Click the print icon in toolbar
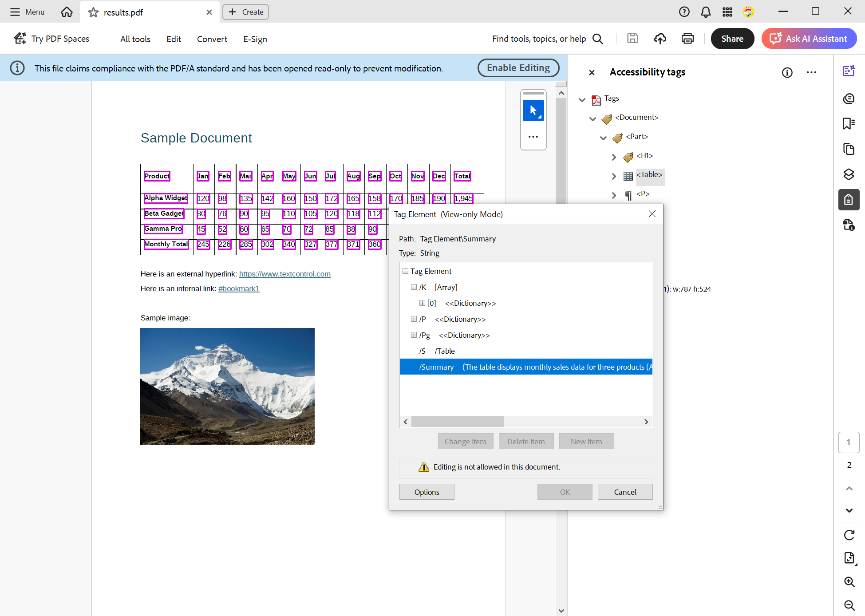 pos(687,39)
